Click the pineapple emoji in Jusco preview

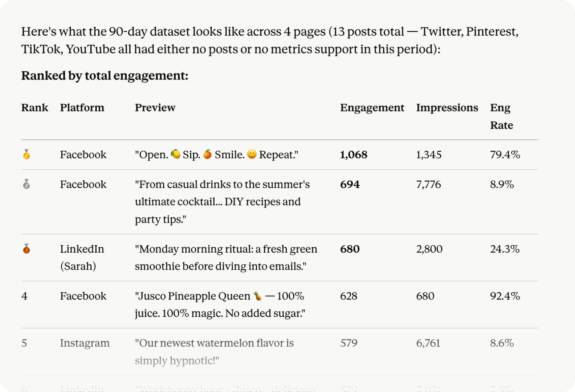(257, 296)
